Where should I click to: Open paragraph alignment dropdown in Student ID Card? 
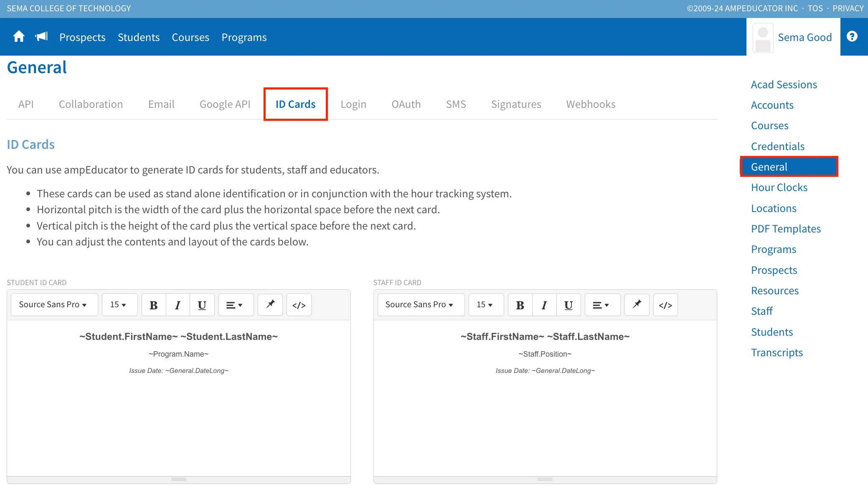236,305
